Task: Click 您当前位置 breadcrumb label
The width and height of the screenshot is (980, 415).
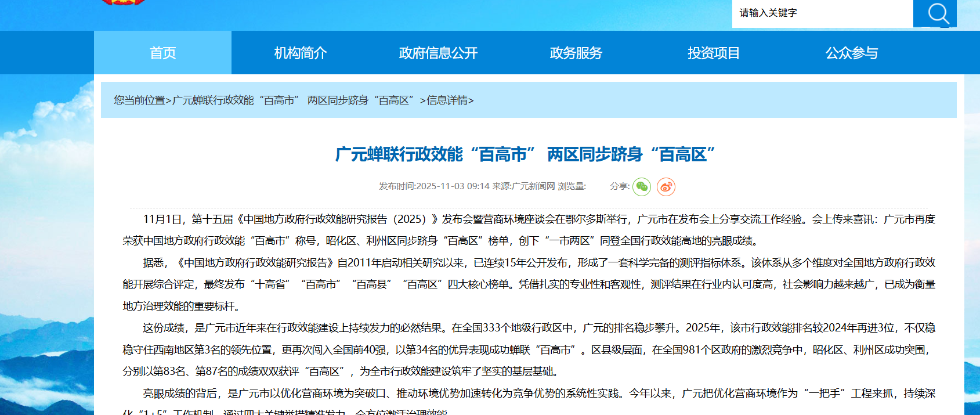Action: point(139,100)
